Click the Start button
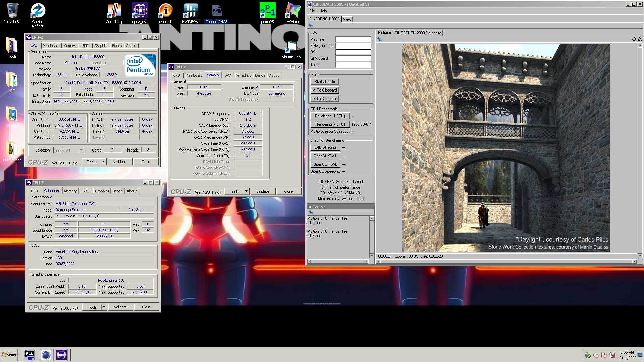 [x=9, y=355]
